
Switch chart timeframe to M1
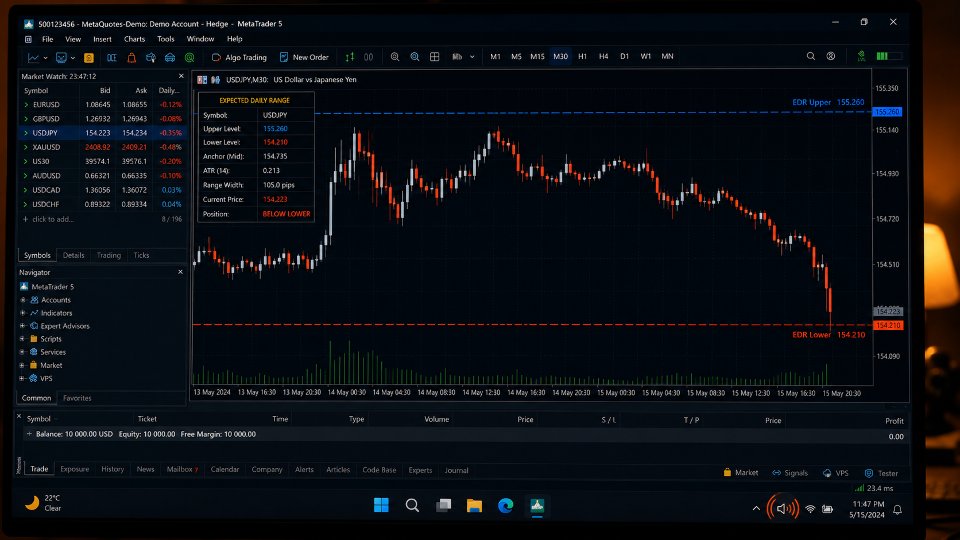point(495,56)
